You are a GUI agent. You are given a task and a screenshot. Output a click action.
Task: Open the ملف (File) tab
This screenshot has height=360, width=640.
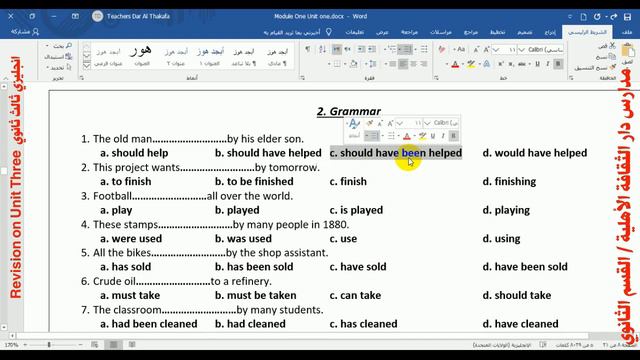tap(627, 32)
